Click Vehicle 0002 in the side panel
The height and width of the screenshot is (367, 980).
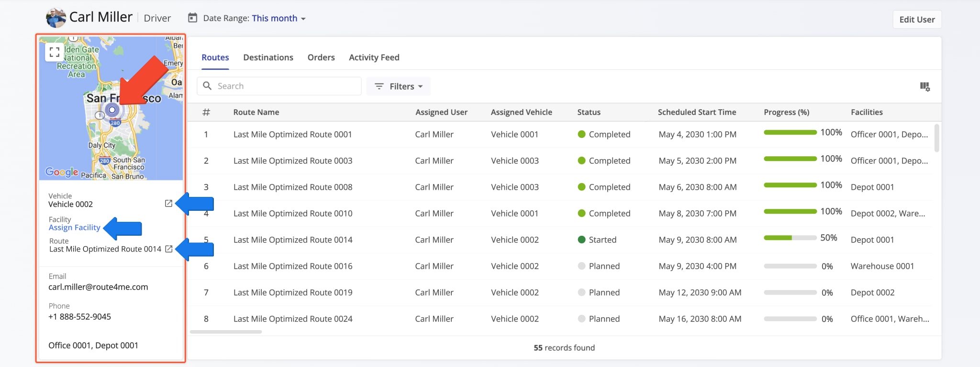click(x=70, y=204)
